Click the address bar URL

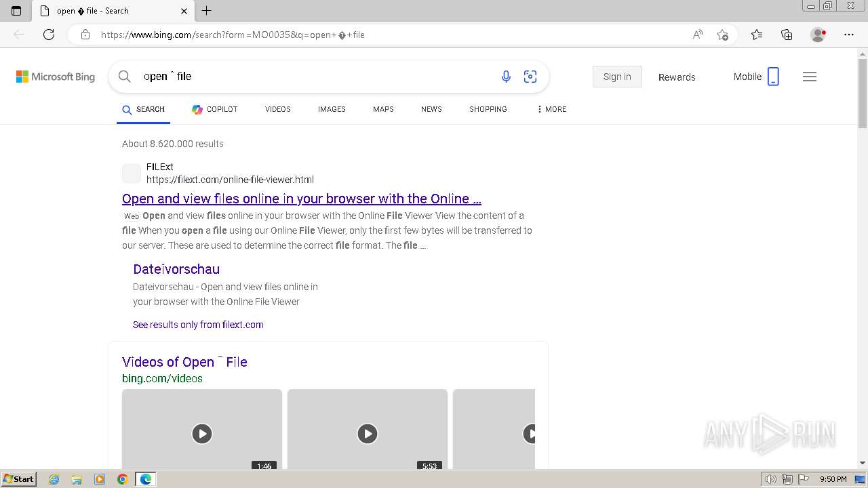(x=233, y=35)
